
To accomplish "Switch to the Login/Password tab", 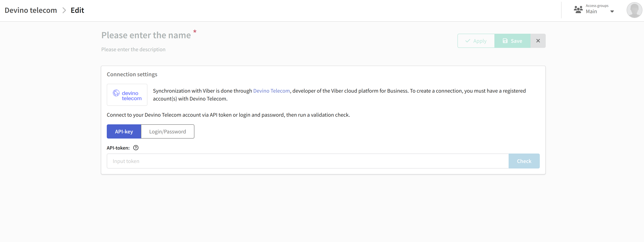I will [x=168, y=131].
